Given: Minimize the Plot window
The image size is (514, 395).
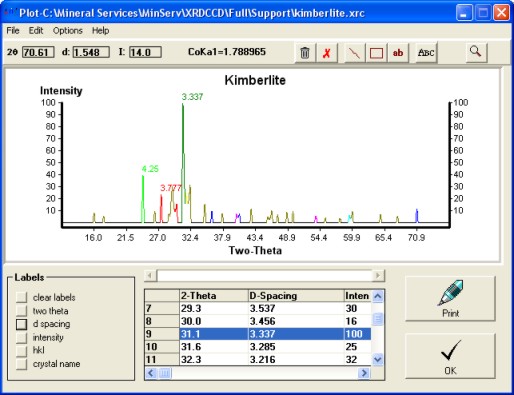Looking at the screenshot, I should click(x=464, y=13).
